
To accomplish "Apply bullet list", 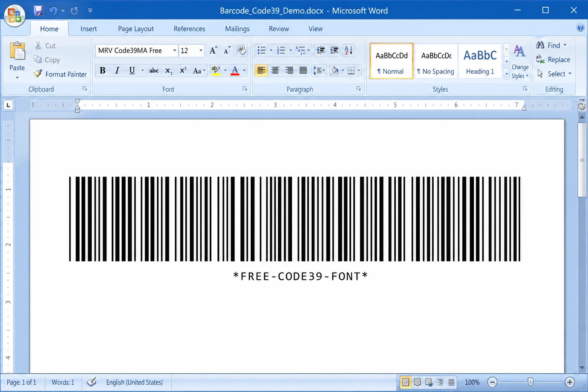I will [261, 51].
